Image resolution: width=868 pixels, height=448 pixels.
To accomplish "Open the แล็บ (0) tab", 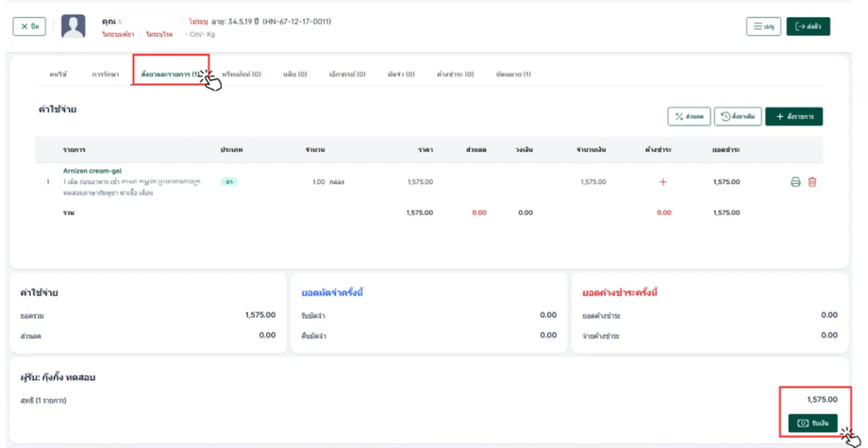I will coord(295,75).
